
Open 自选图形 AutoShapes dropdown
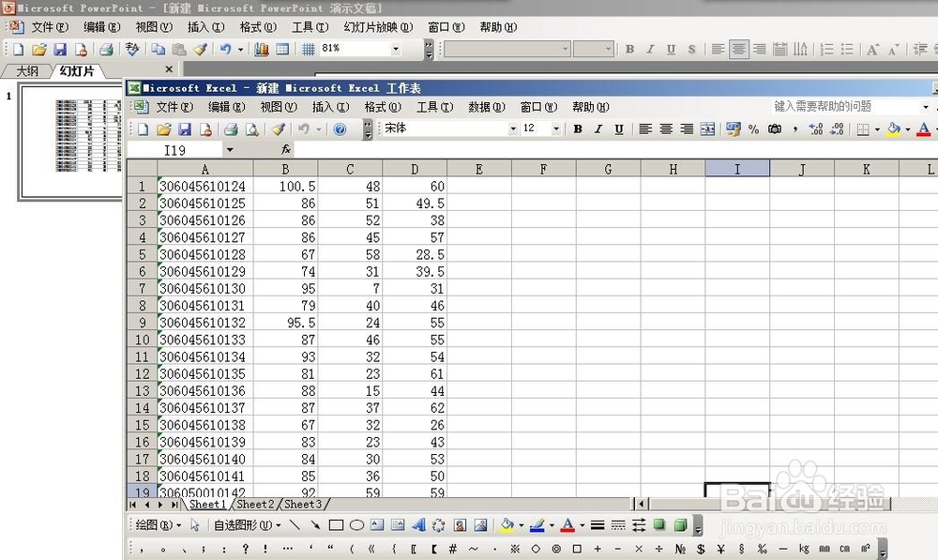(247, 525)
